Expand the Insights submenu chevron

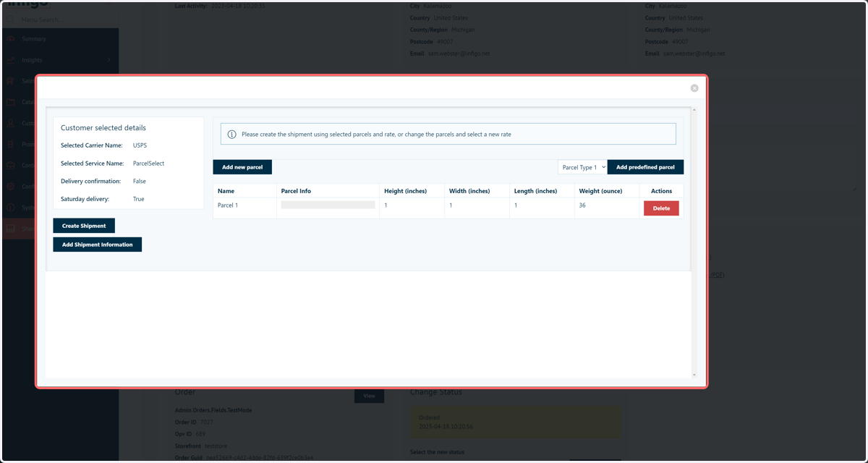109,60
